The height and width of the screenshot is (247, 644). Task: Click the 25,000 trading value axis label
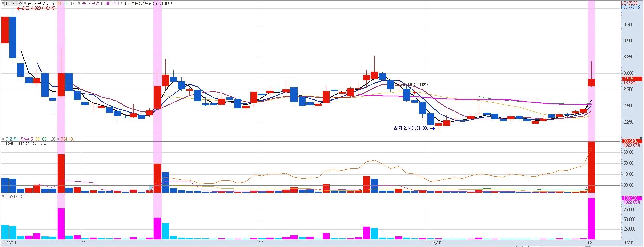coord(629,229)
